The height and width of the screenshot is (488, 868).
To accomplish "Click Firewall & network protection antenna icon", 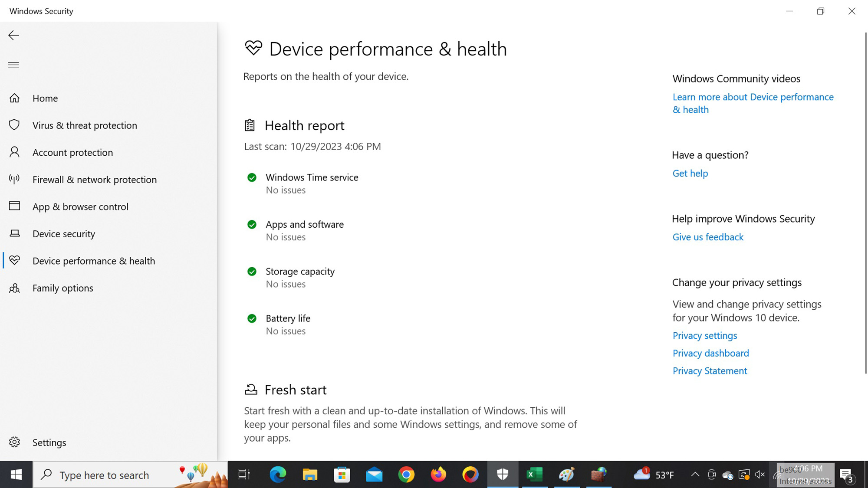I will pos(14,179).
